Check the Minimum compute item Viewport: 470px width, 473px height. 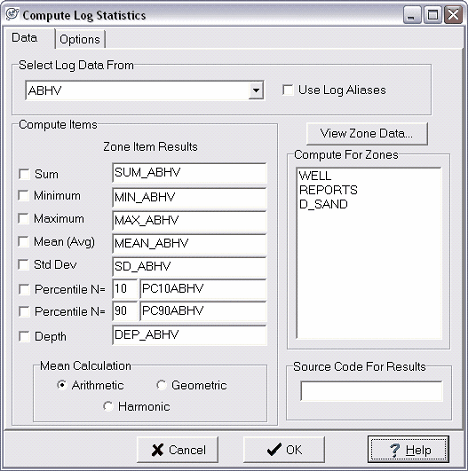pos(24,196)
